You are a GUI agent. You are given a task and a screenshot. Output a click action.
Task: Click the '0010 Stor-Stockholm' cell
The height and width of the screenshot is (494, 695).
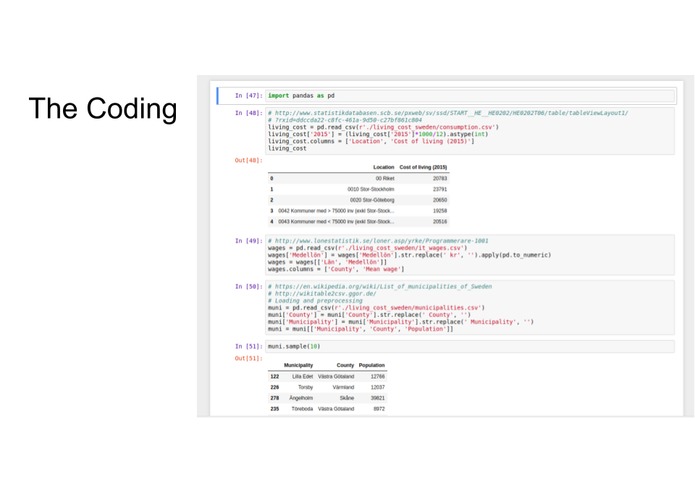click(x=371, y=189)
